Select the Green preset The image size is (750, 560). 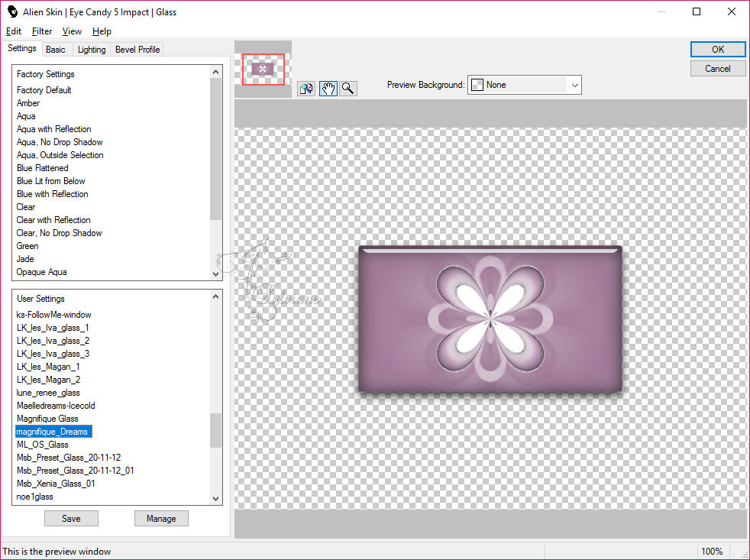pyautogui.click(x=27, y=245)
